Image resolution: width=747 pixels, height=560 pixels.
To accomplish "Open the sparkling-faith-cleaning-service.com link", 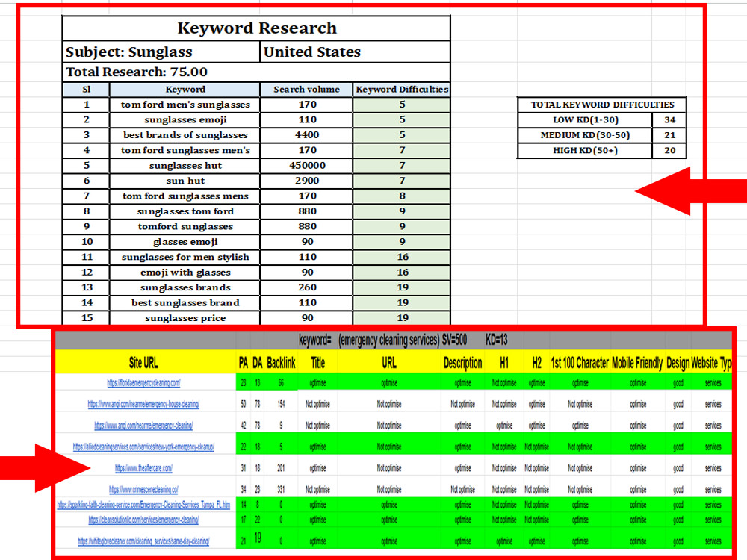I will [143, 505].
